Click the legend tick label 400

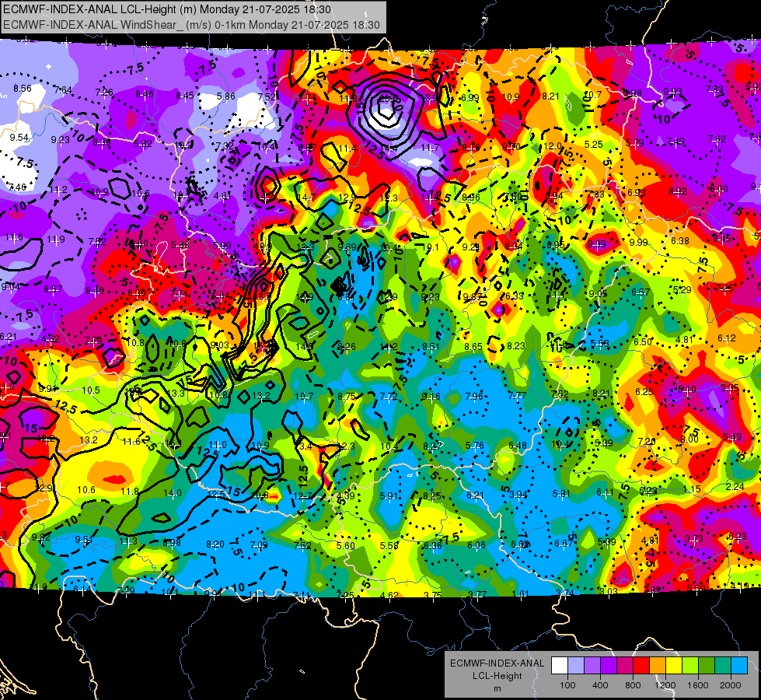pyautogui.click(x=600, y=685)
